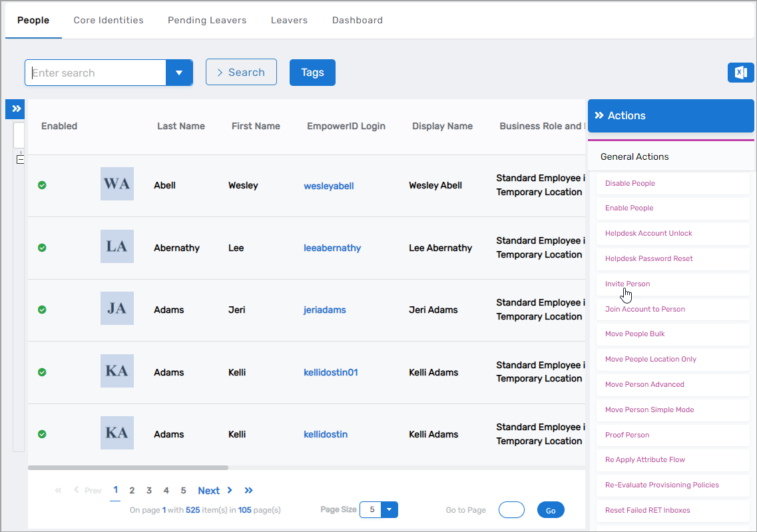The image size is (757, 532).
Task: Click the enabled status check for Jeri Adams
Action: 42,310
